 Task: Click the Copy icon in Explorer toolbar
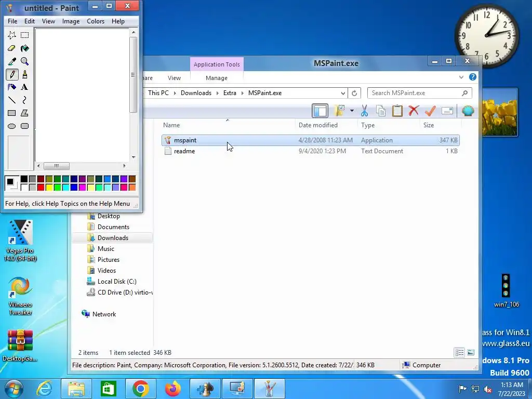tap(381, 111)
